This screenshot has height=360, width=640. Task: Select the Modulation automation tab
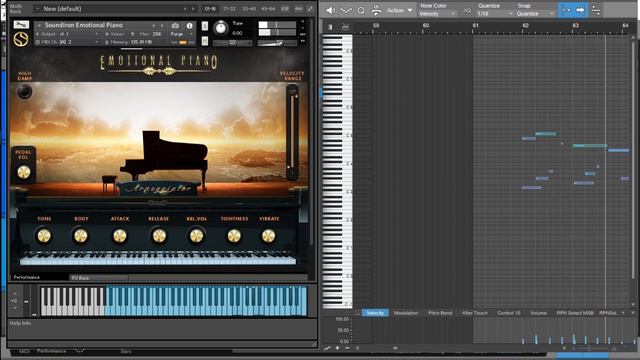[406, 313]
